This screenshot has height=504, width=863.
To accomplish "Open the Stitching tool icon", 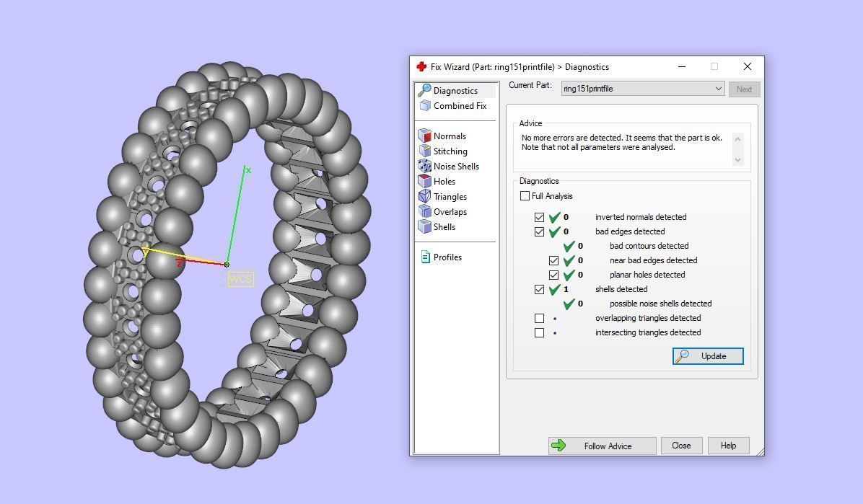I will pyautogui.click(x=424, y=151).
